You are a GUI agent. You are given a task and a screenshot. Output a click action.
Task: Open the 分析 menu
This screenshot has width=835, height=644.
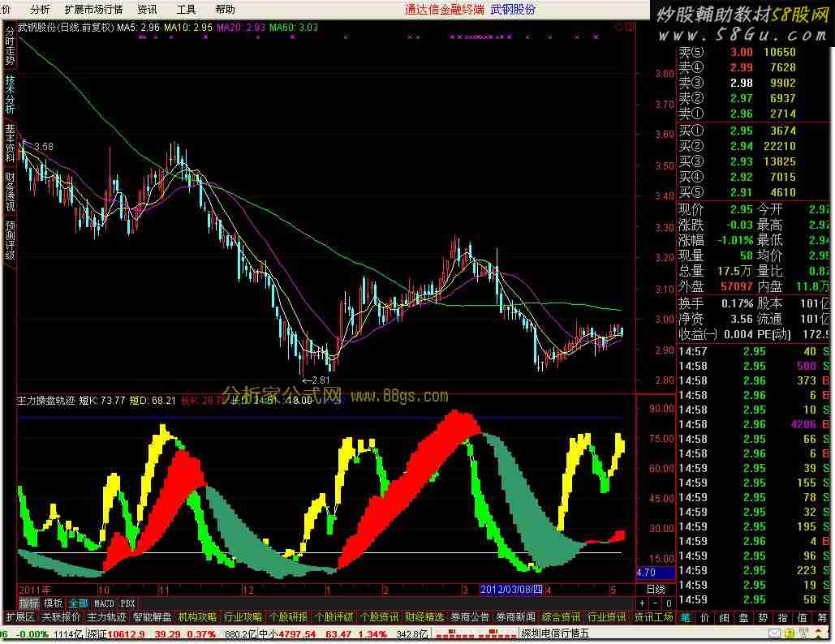pyautogui.click(x=39, y=10)
